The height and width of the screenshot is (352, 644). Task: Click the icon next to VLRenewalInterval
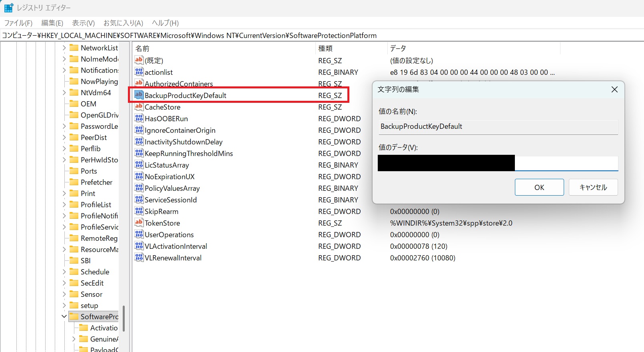coord(139,258)
